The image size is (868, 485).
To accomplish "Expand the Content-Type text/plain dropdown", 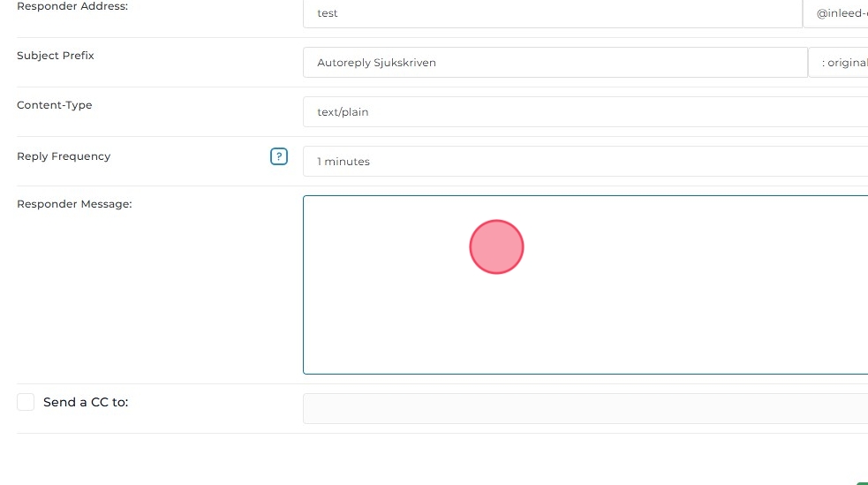I will click(x=585, y=112).
